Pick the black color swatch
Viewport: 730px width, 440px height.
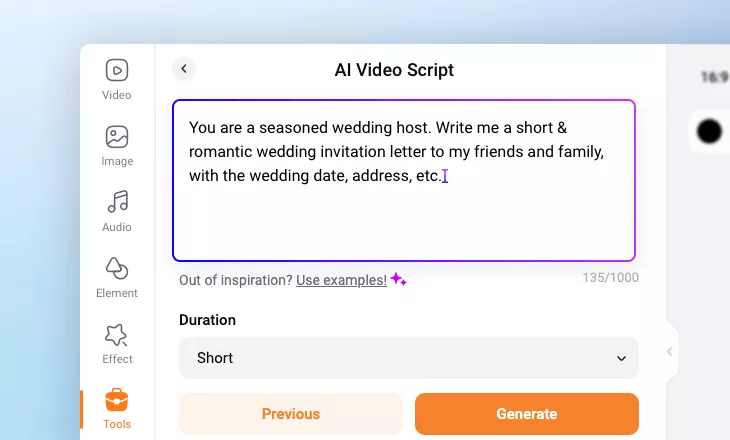709,131
